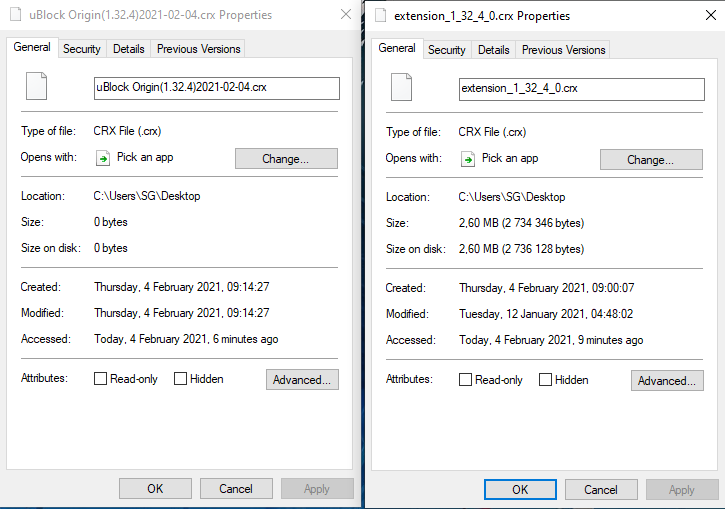The image size is (725, 509).
Task: Open Previous Versions tab in uBlock Origin window
Action: (x=198, y=49)
